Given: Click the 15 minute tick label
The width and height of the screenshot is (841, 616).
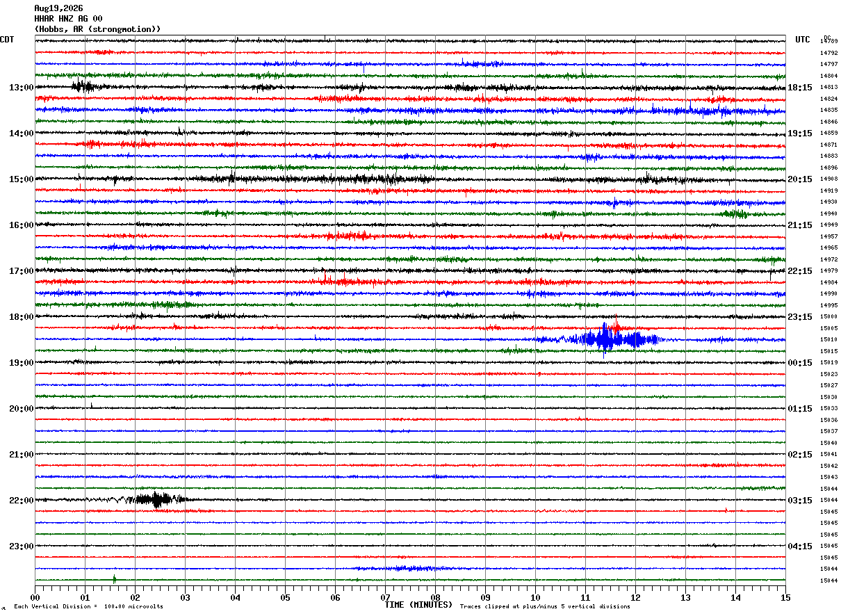Looking at the screenshot, I should (x=785, y=597).
